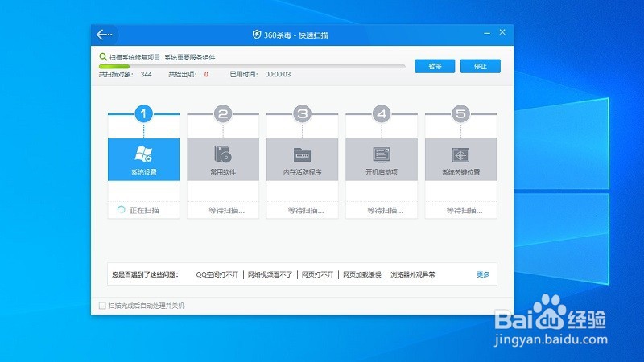644x362 pixels.
Task: Select the 系统设置 Windows icon tile
Action: point(144,159)
